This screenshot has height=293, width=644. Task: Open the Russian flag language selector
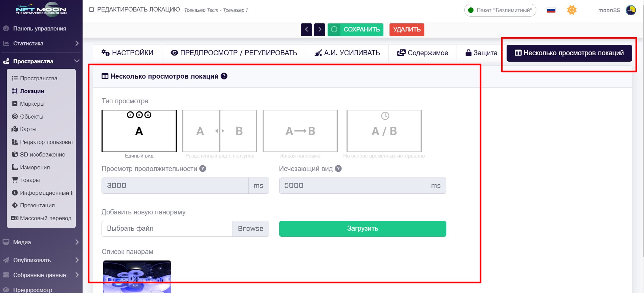[x=551, y=10]
